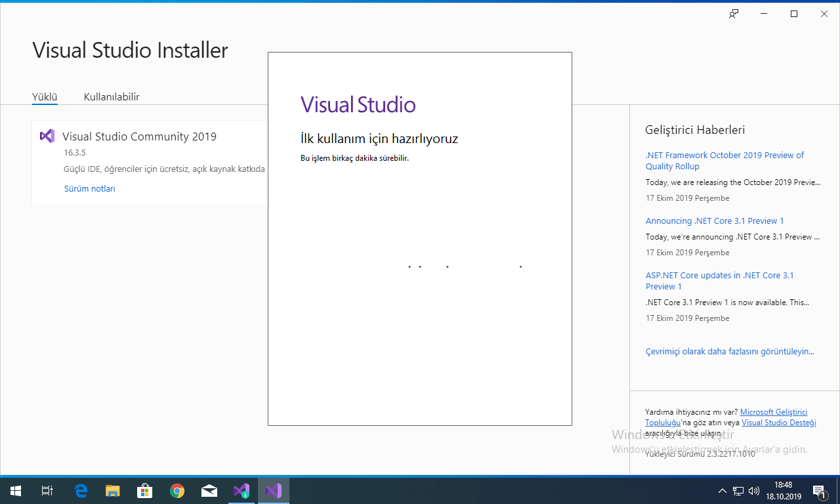Screen dimensions: 840x504
Task: Click the date under the ASP.NET Core updates article
Action: coord(687,318)
